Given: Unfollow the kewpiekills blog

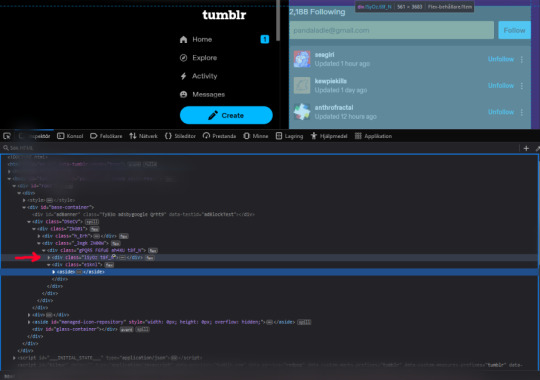Looking at the screenshot, I should pyautogui.click(x=501, y=85).
